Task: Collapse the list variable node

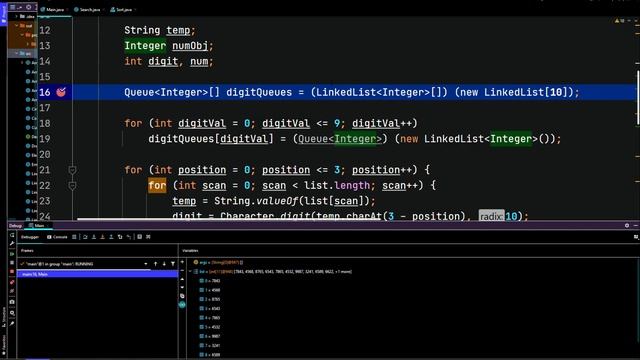Action: pyautogui.click(x=190, y=271)
